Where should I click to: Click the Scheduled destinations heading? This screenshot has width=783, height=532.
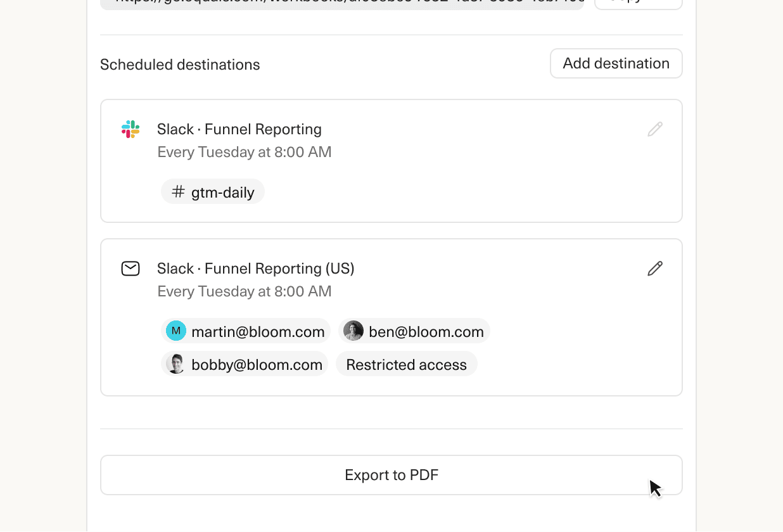(179, 64)
